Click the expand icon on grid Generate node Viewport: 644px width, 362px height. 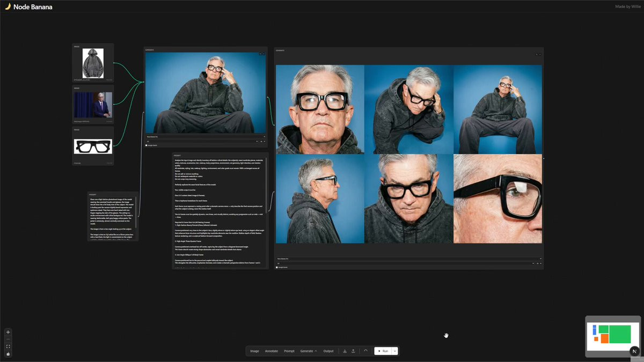point(536,54)
